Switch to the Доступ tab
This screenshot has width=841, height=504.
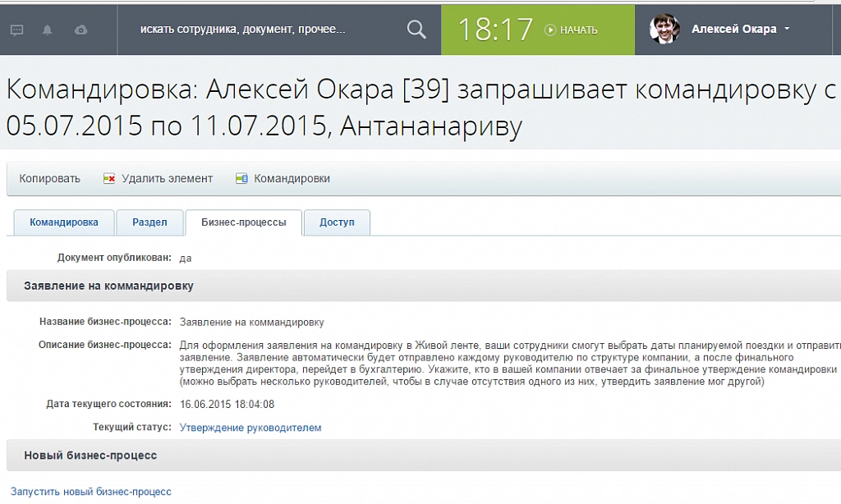coord(337,222)
